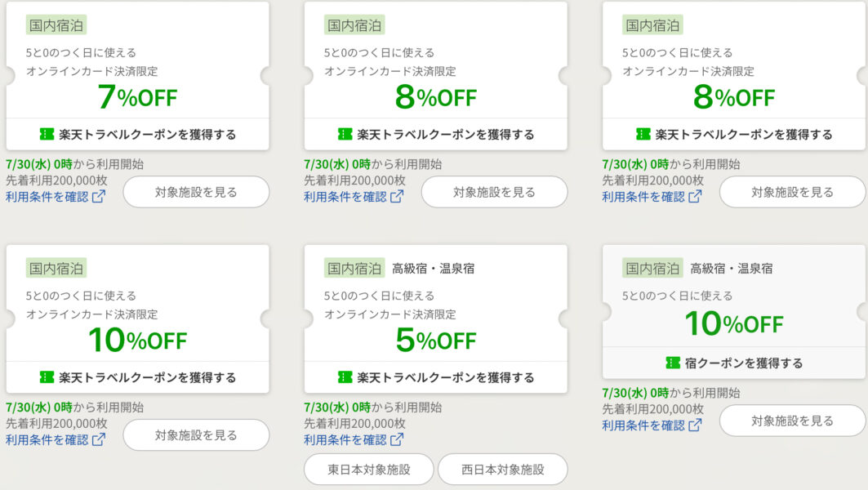Click 高級宿・温泉宿 label on 5%OFF coupon
The height and width of the screenshot is (490, 868).
(433, 268)
